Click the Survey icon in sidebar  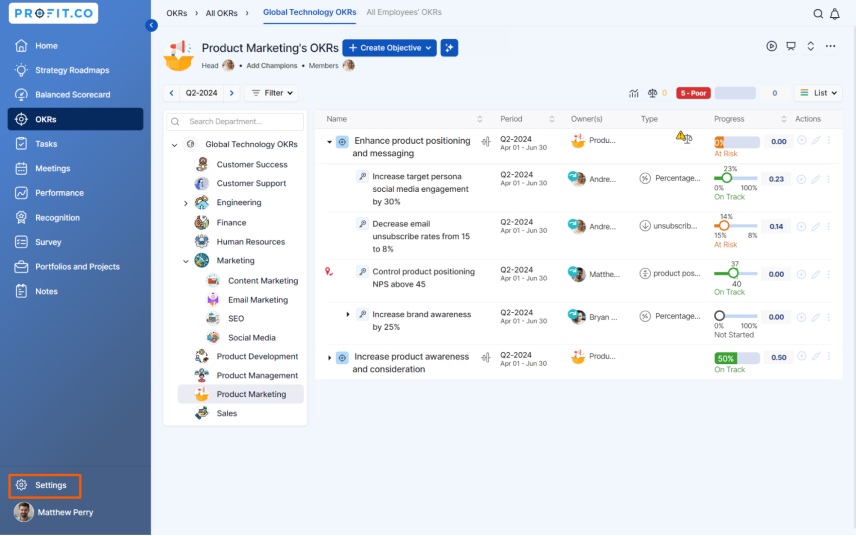pos(21,242)
